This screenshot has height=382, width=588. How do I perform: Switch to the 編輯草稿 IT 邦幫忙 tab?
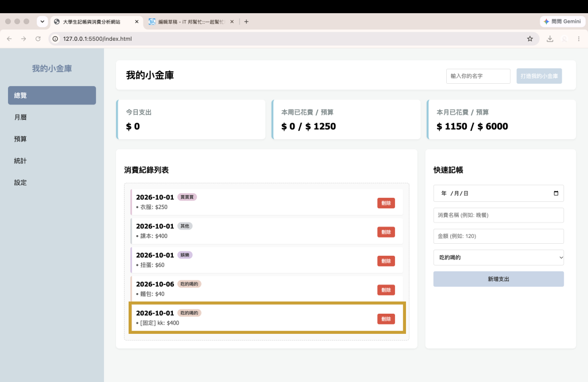pyautogui.click(x=191, y=22)
